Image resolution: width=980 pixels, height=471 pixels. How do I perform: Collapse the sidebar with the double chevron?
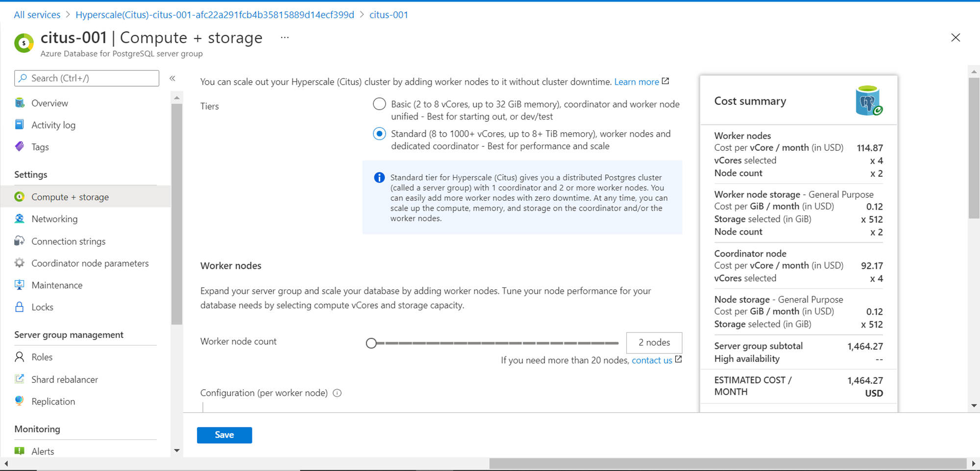coord(172,78)
